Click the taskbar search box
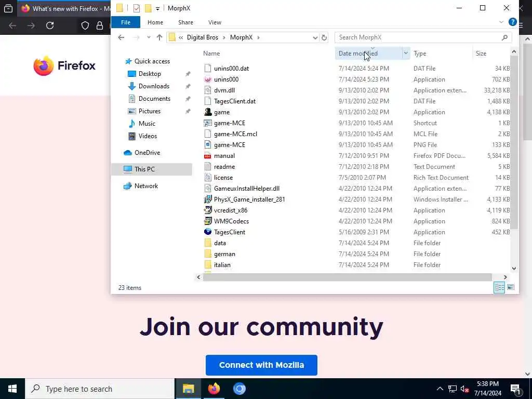This screenshot has width=532, height=399. pyautogui.click(x=99, y=389)
